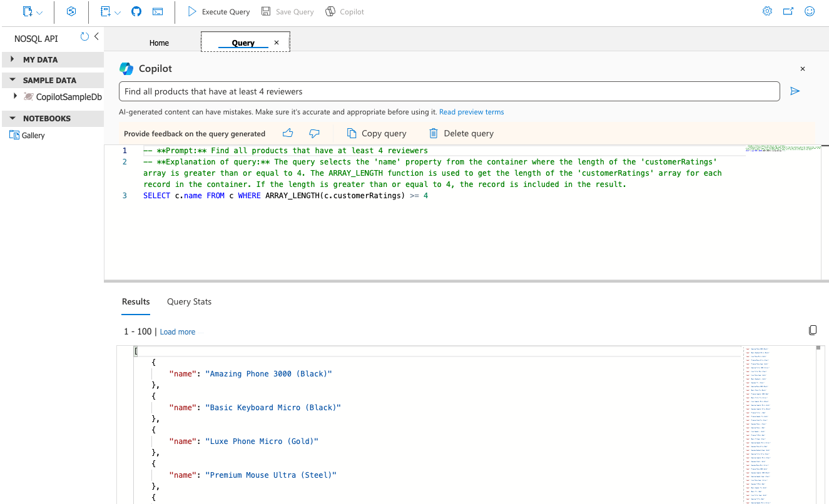The width and height of the screenshot is (829, 504).
Task: Copy results with the clipboard icon
Action: pos(813,330)
